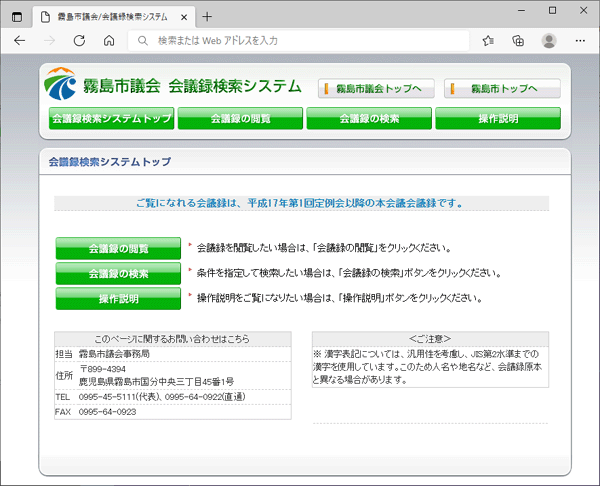The height and width of the screenshot is (486, 600).
Task: Click the ＜ご注意＞ header
Action: click(x=430, y=339)
